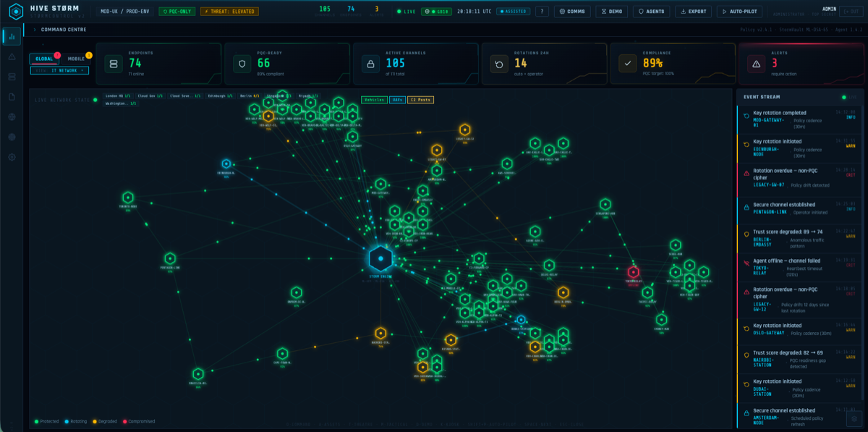The image size is (868, 432).
Task: Click the Active Channels lock icon
Action: tap(371, 64)
